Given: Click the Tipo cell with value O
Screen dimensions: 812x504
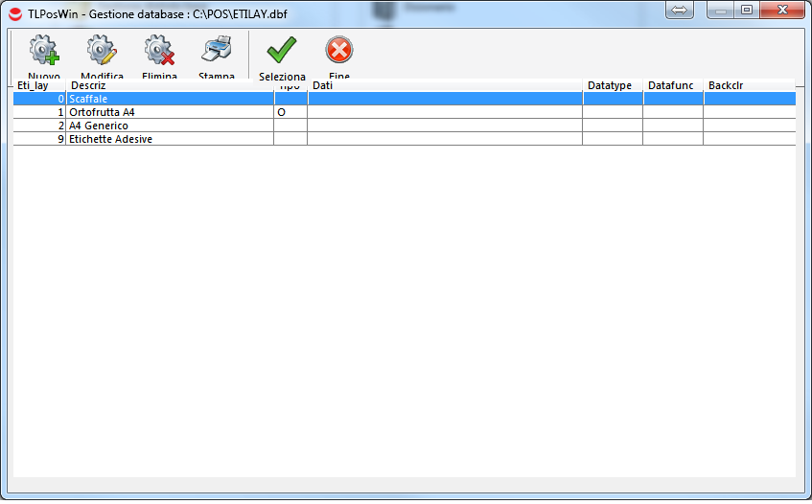Looking at the screenshot, I should (x=290, y=112).
